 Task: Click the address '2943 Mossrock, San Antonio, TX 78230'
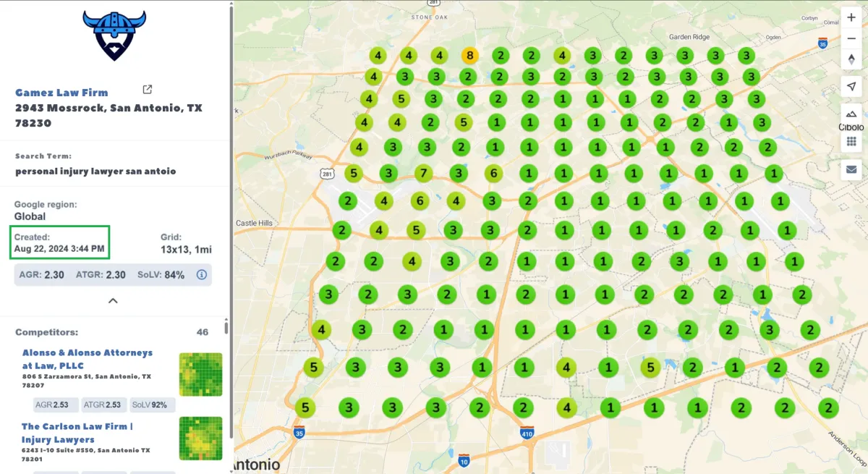tap(109, 115)
